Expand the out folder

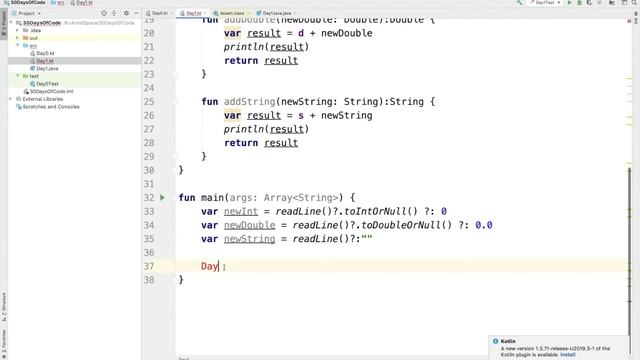coord(18,38)
